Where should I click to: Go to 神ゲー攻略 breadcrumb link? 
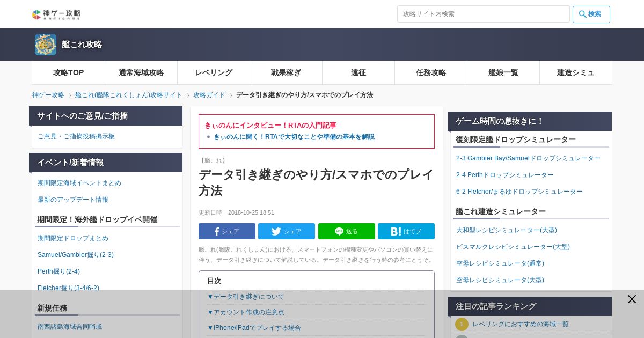[48, 95]
